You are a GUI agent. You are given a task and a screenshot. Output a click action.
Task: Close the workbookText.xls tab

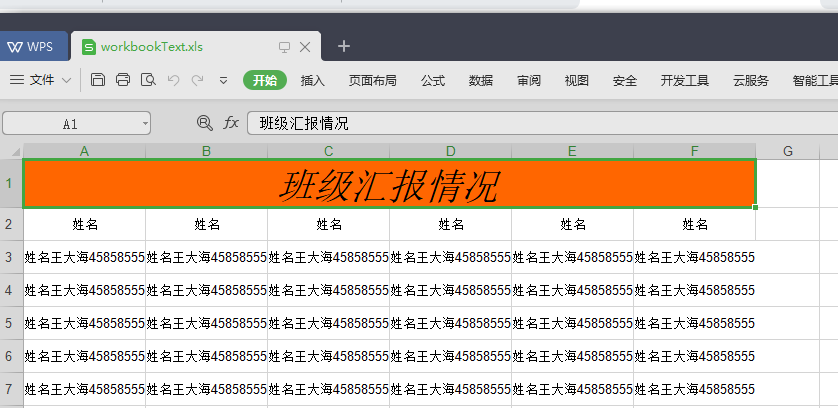pyautogui.click(x=305, y=47)
